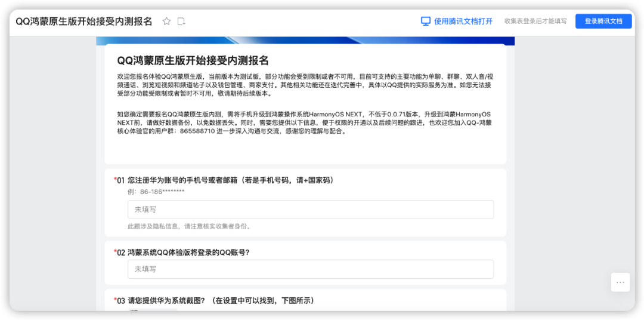Focus the Huawei account phone or email field
644x320 pixels.
point(311,210)
